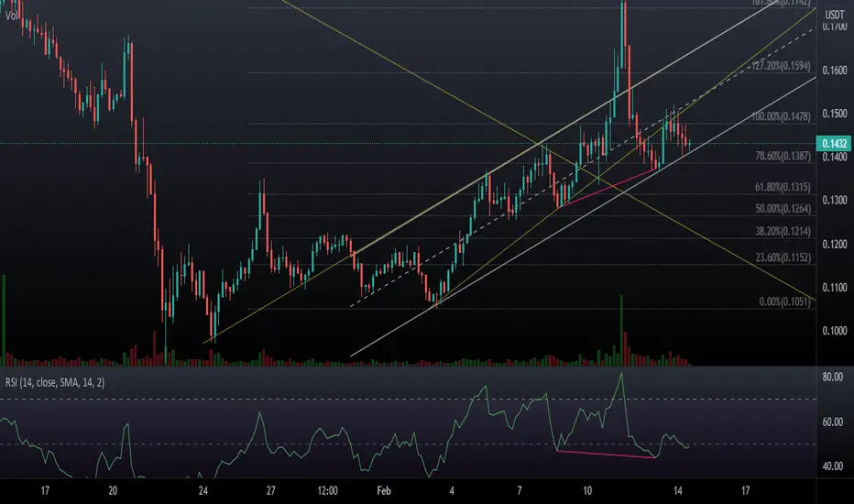Click the 0.1100 price axis value

[x=835, y=287]
